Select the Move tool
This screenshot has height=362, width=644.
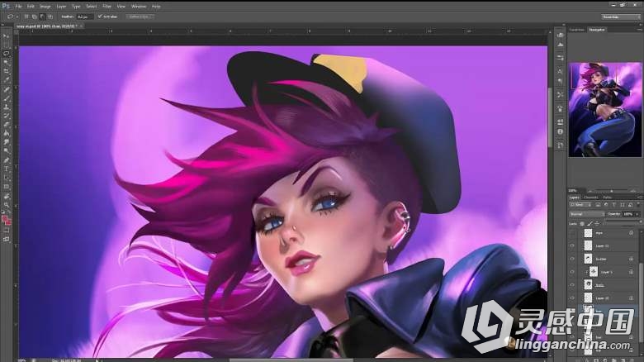click(6, 36)
